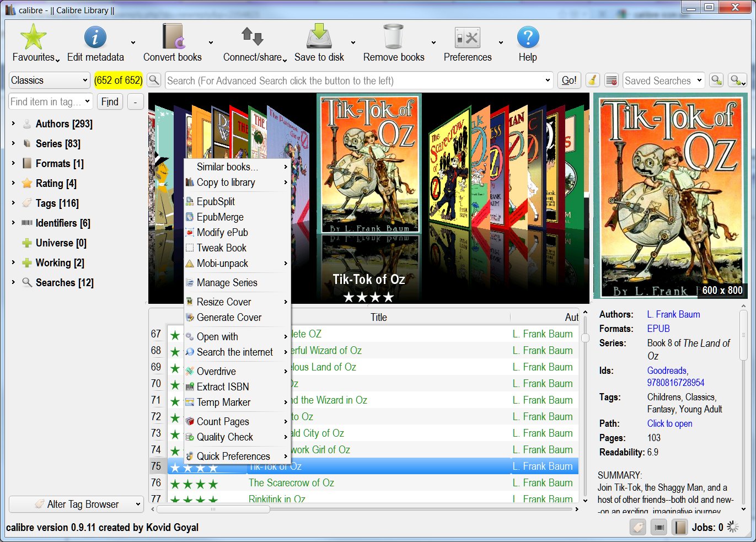Click inside the main search field
756x542 pixels.
pos(359,81)
